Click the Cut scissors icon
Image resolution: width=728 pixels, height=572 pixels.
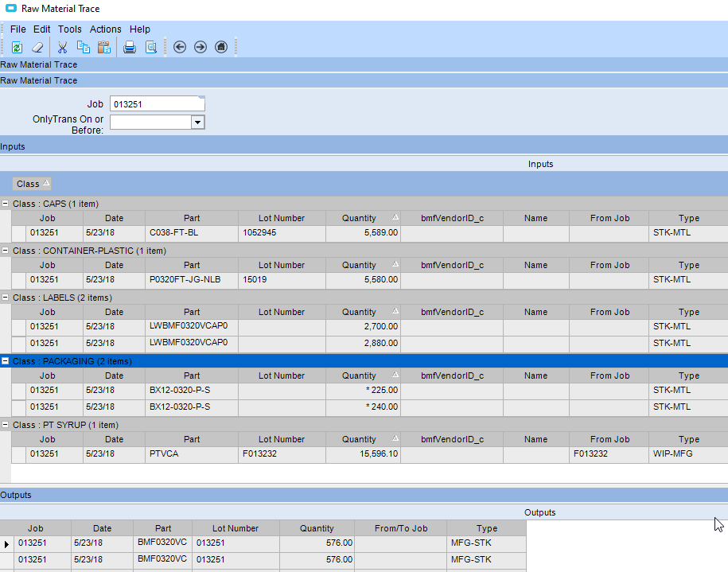[x=63, y=47]
